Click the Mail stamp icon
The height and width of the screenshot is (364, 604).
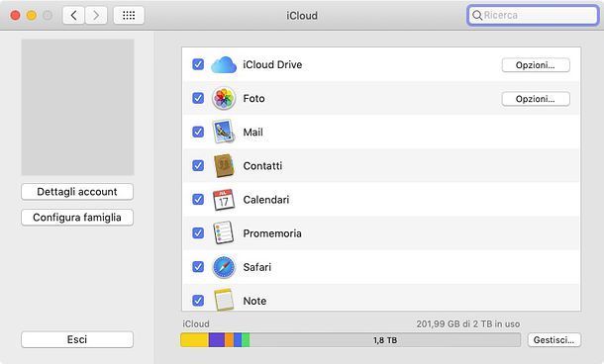224,132
